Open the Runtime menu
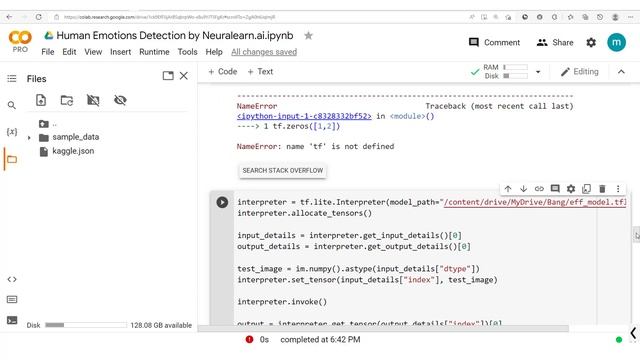This screenshot has height=360, width=640. [154, 52]
